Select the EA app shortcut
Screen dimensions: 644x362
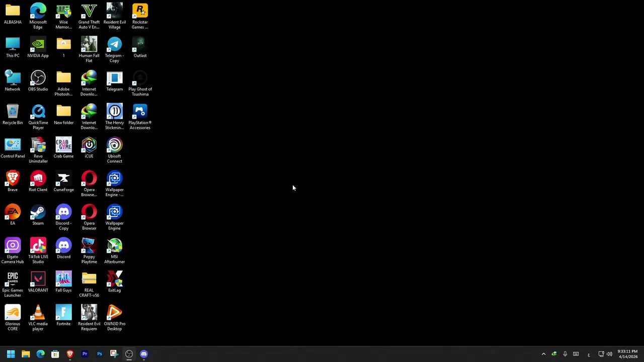point(13,215)
